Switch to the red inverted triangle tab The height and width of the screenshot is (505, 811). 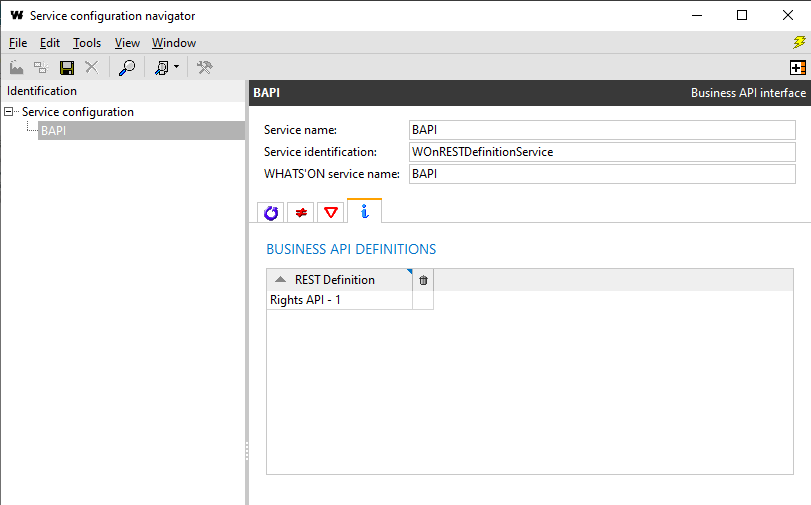(330, 212)
